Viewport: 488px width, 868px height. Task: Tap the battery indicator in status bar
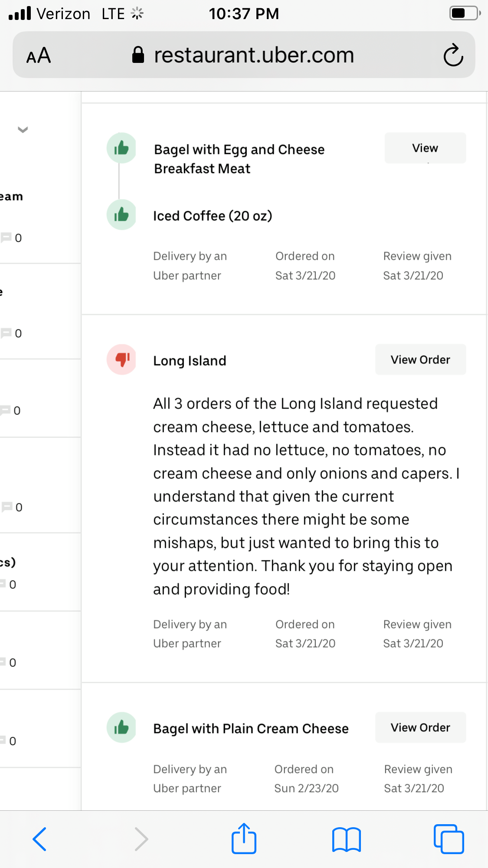[465, 13]
